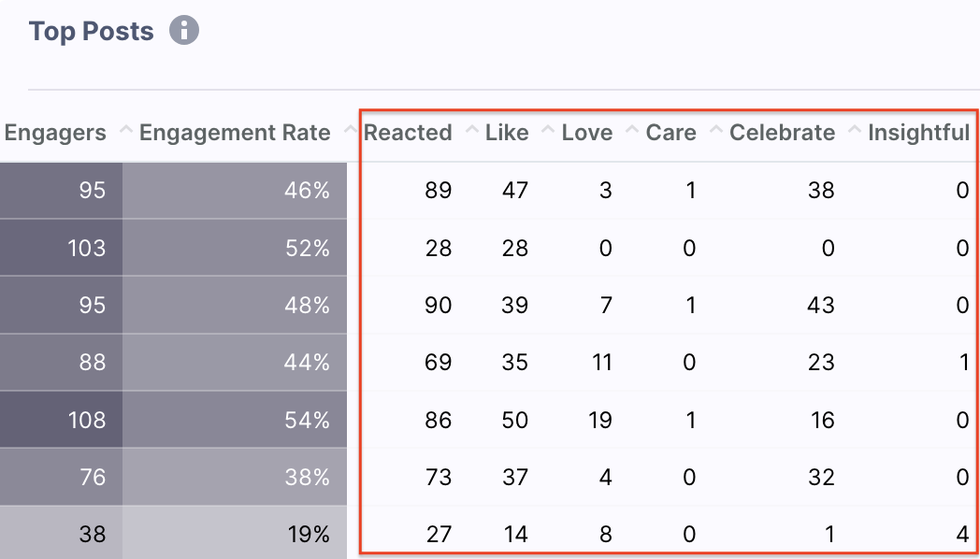
Task: Click sort caret left of Care
Action: coord(632,129)
